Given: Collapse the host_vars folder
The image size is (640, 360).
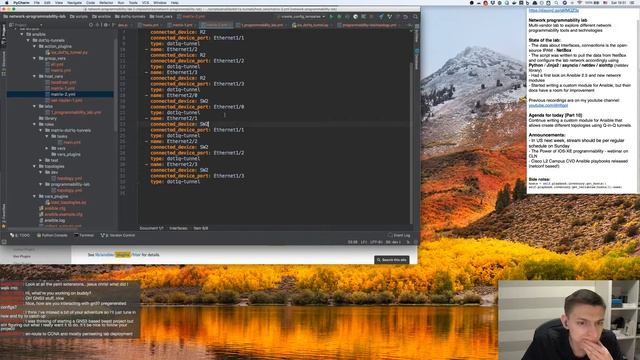Looking at the screenshot, I should (x=34, y=76).
